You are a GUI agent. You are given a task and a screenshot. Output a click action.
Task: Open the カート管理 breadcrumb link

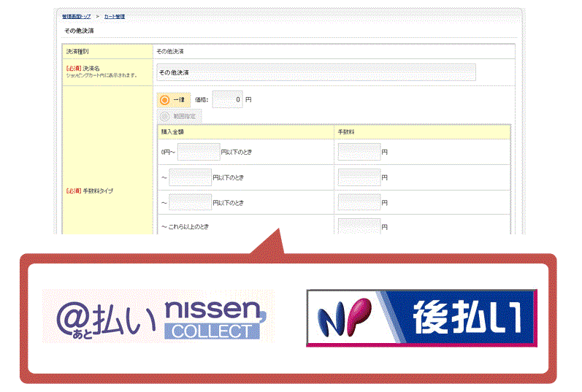tap(115, 16)
